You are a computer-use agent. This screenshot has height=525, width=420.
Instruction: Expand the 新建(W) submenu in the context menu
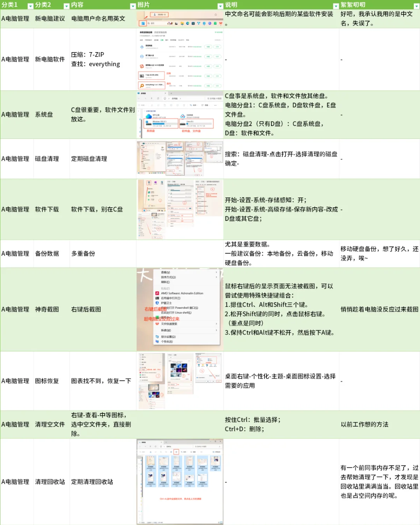pyautogui.click(x=166, y=330)
